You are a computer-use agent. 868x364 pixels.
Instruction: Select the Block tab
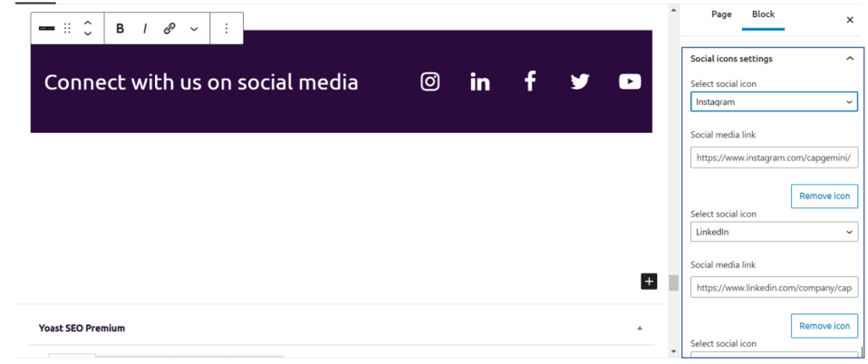click(x=763, y=14)
